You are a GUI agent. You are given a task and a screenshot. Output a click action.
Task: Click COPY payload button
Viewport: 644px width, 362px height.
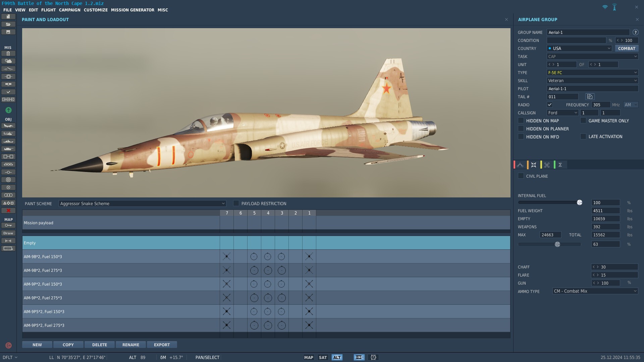pyautogui.click(x=68, y=345)
